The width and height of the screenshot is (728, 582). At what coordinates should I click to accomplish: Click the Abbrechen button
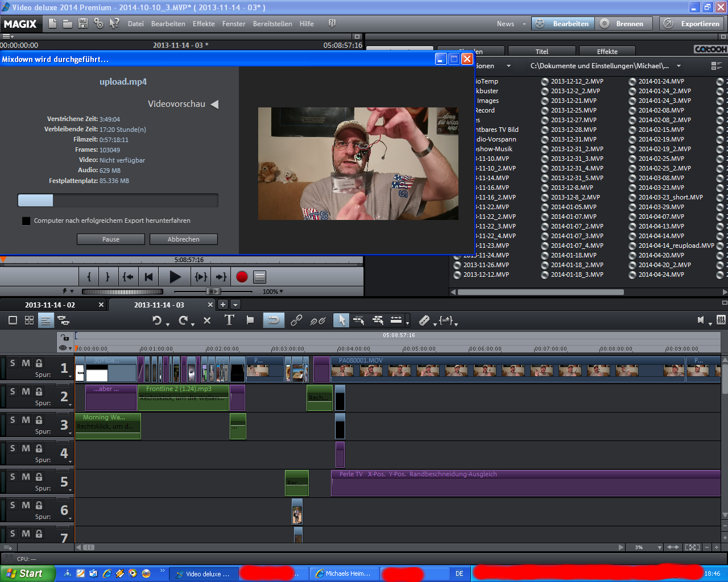(x=183, y=239)
